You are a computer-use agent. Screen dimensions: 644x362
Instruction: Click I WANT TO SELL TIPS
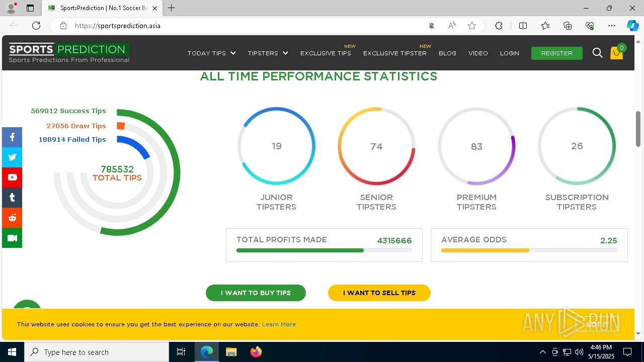[x=379, y=293]
